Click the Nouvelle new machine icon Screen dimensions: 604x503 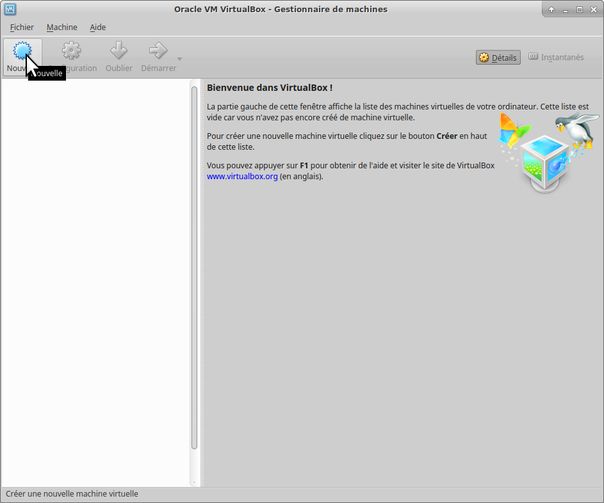pos(22,51)
